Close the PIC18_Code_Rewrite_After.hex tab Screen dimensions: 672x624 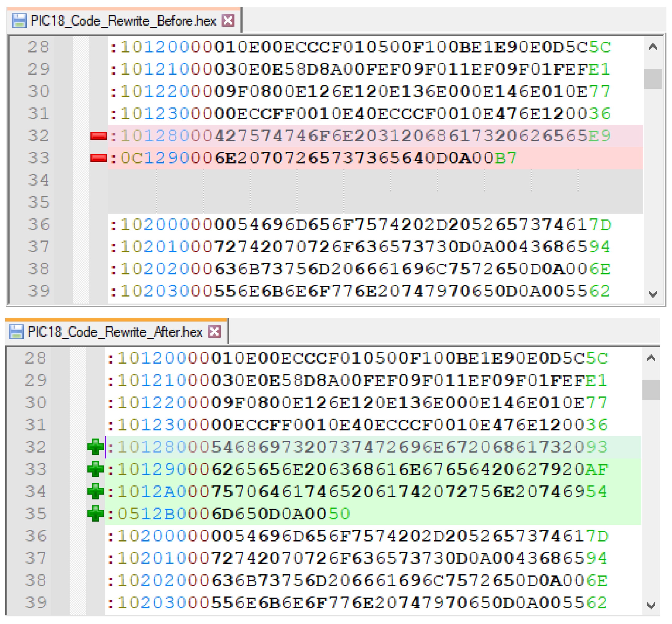[x=214, y=331]
